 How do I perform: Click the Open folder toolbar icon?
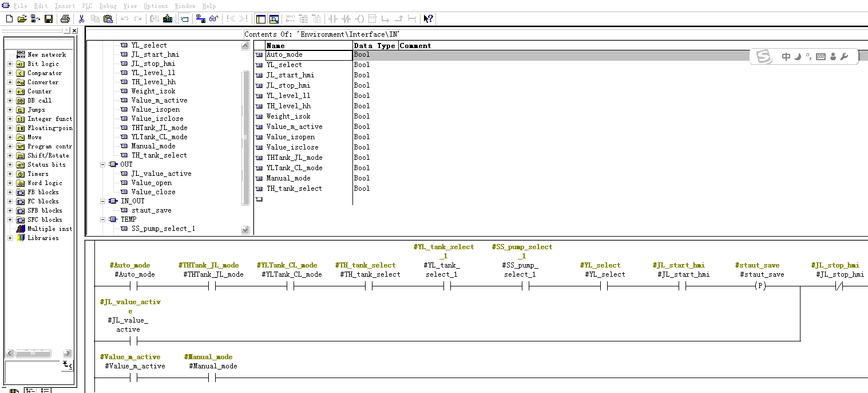click(x=22, y=19)
